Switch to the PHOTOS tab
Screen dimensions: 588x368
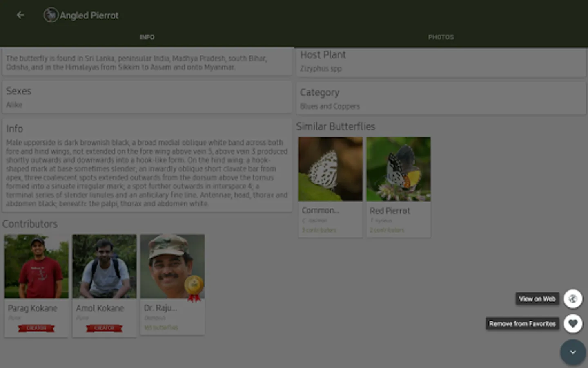pyautogui.click(x=441, y=37)
